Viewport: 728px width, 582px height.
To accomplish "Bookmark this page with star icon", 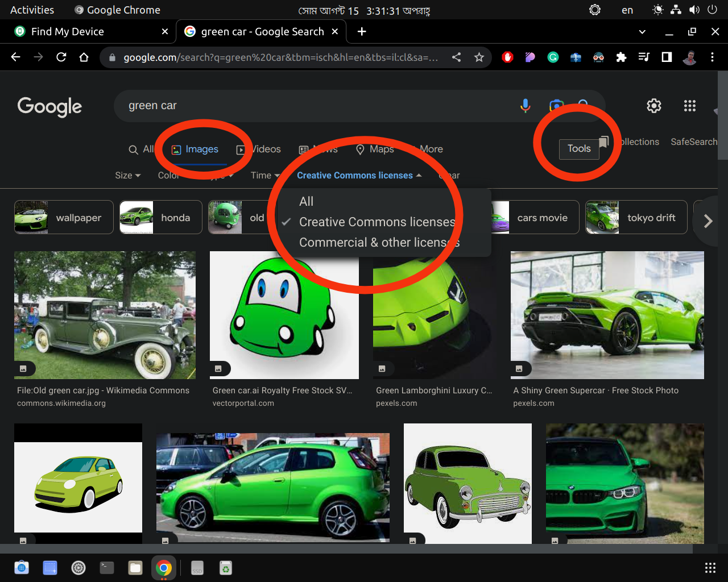I will point(479,57).
